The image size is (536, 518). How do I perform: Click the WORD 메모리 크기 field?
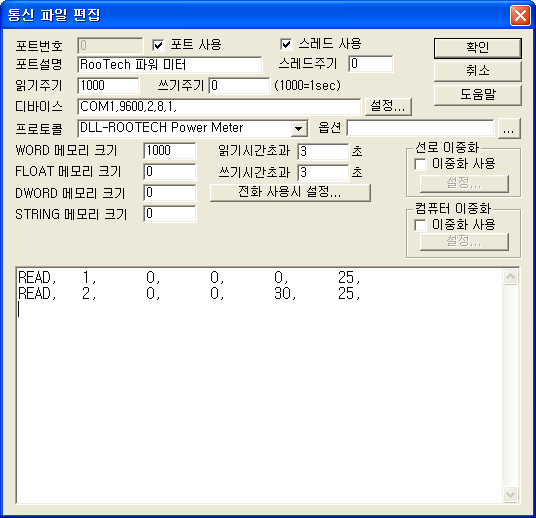pyautogui.click(x=170, y=151)
